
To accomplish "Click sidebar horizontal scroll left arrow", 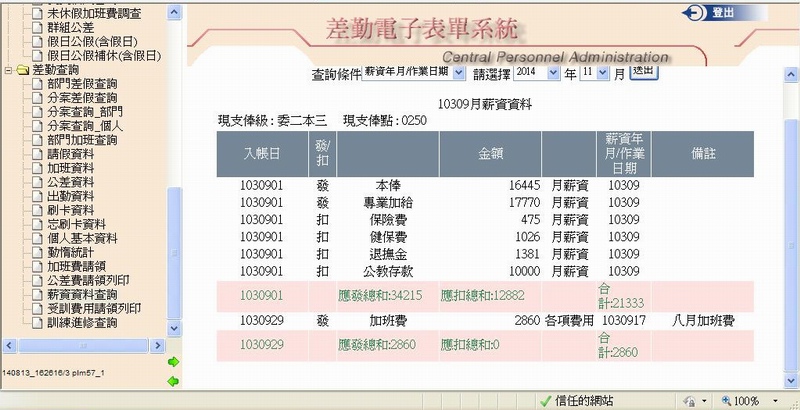I will pos(10,346).
